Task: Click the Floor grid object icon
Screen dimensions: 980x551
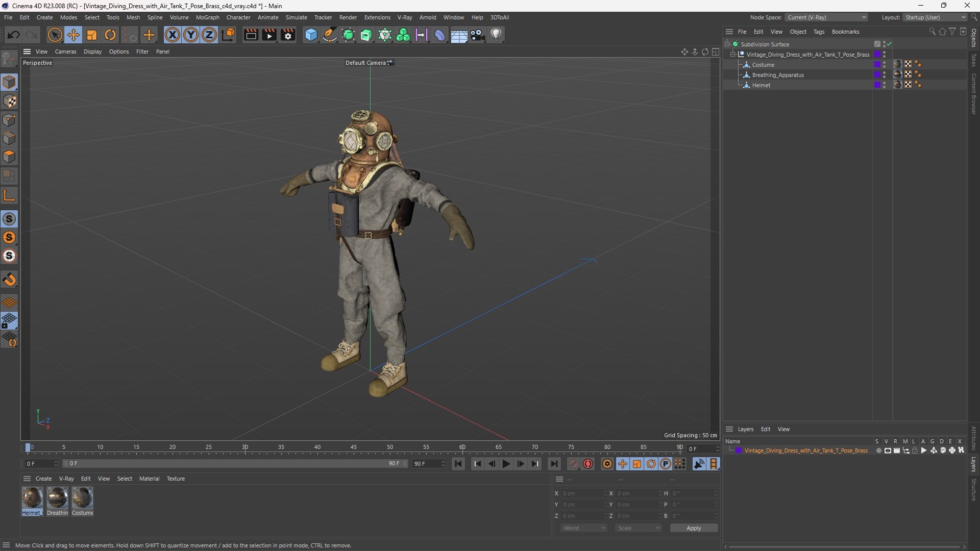Action: pyautogui.click(x=459, y=35)
